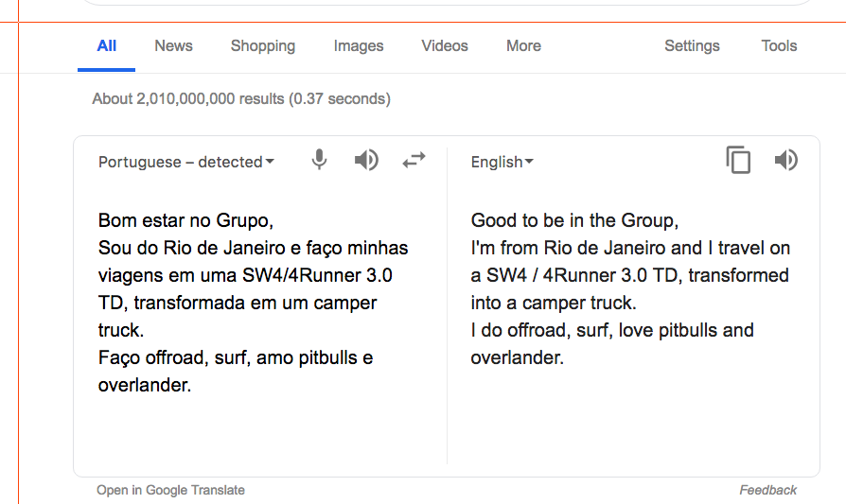
Task: Click Open in Google Translate link
Action: 170,490
